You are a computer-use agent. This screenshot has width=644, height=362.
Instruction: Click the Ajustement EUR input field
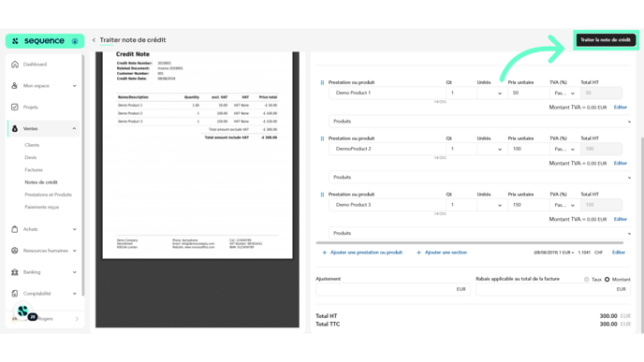[x=393, y=289]
